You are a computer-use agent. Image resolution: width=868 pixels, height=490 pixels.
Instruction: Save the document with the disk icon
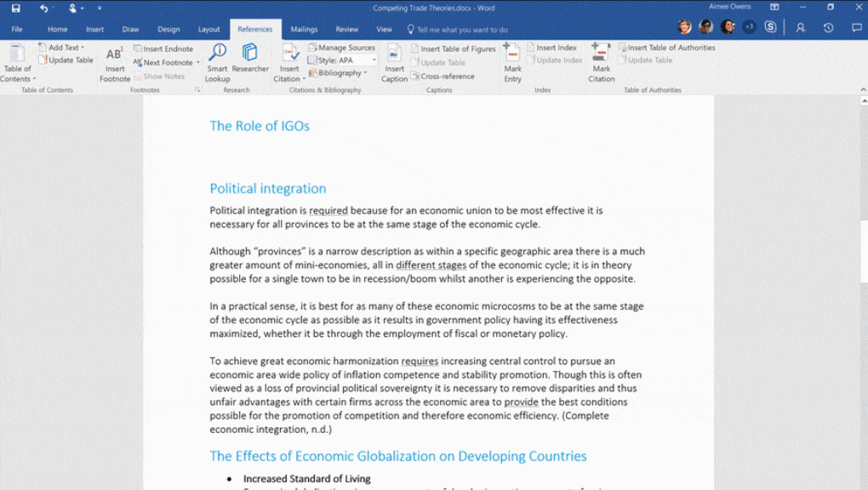[x=15, y=8]
